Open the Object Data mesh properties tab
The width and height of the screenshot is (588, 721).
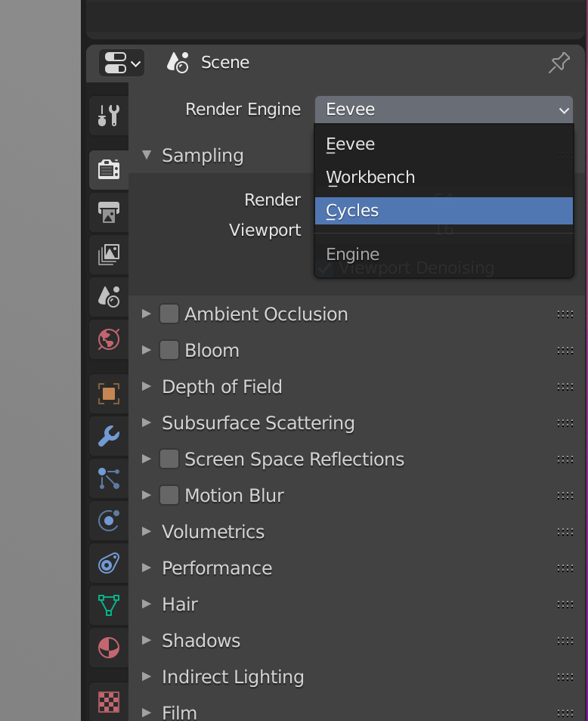[109, 605]
